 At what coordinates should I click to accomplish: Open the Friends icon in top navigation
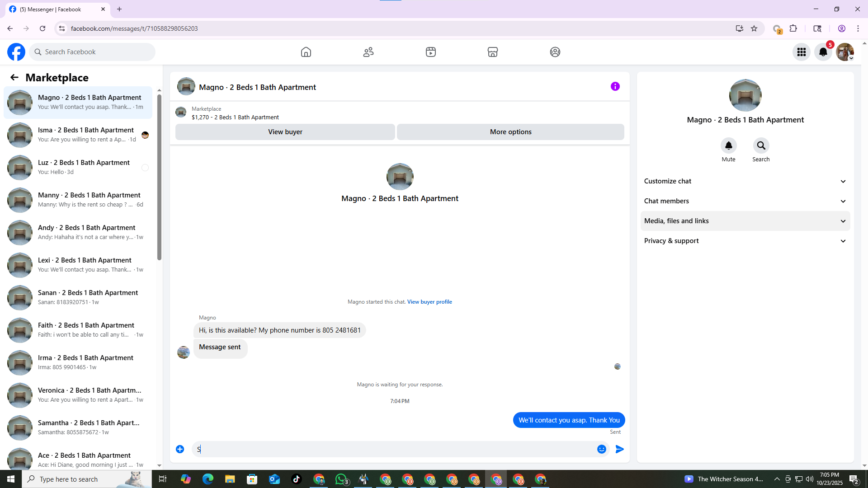[368, 52]
